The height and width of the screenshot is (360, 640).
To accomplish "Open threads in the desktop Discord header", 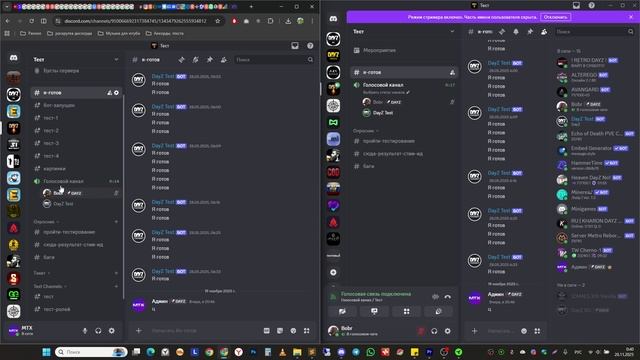I will (x=502, y=31).
